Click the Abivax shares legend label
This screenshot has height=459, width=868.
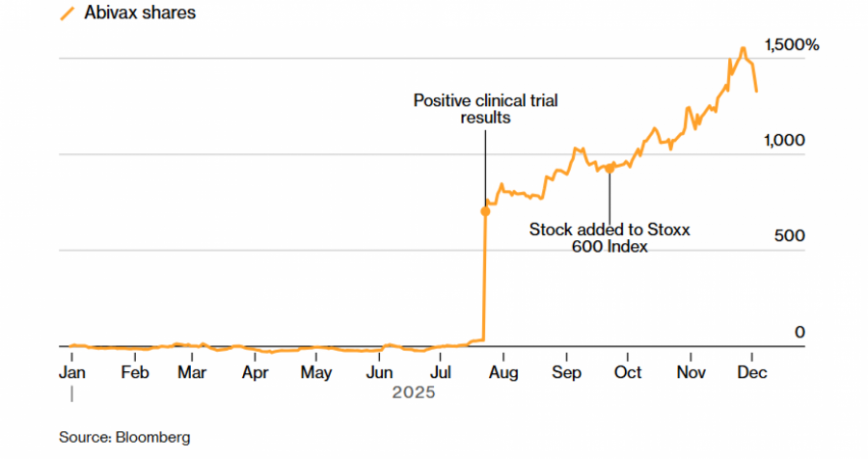[141, 14]
